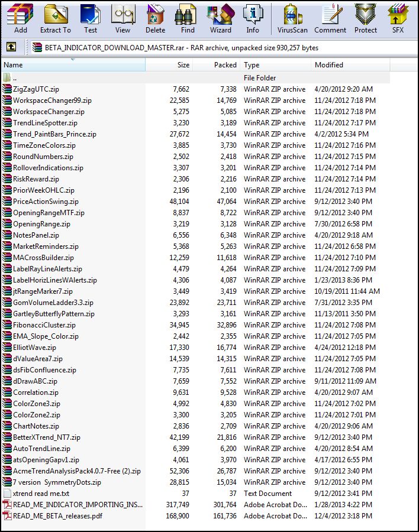Click the SFX toolbar icon

(x=398, y=14)
